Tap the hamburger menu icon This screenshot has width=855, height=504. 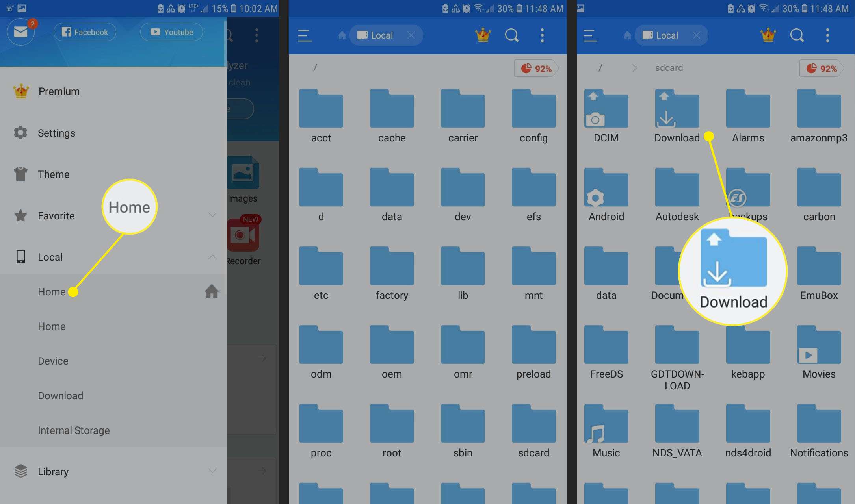305,35
